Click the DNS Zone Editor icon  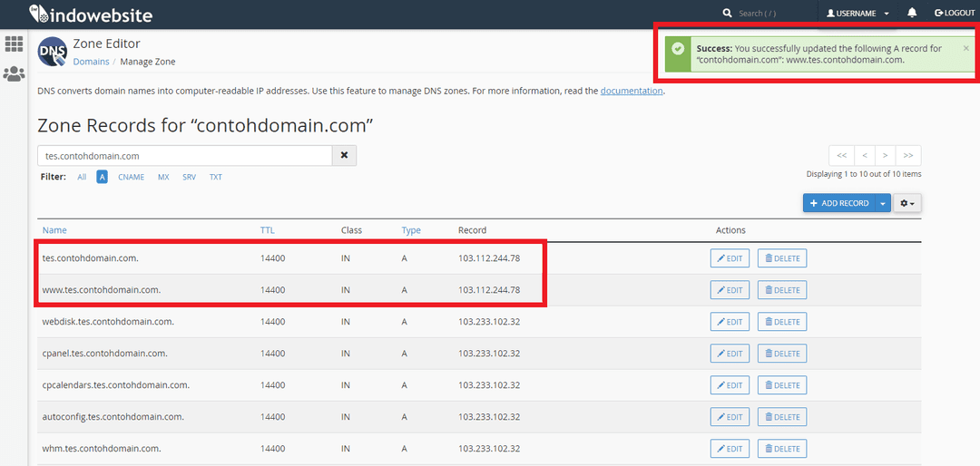pos(53,52)
